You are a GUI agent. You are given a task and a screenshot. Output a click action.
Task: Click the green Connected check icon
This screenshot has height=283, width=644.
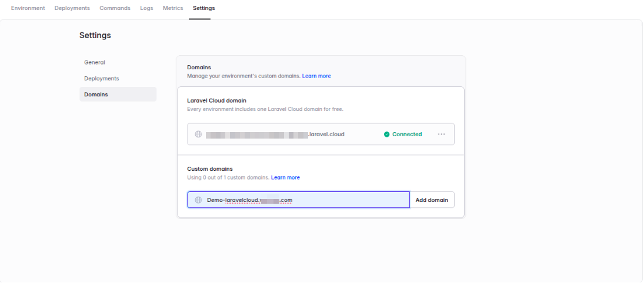tap(386, 134)
